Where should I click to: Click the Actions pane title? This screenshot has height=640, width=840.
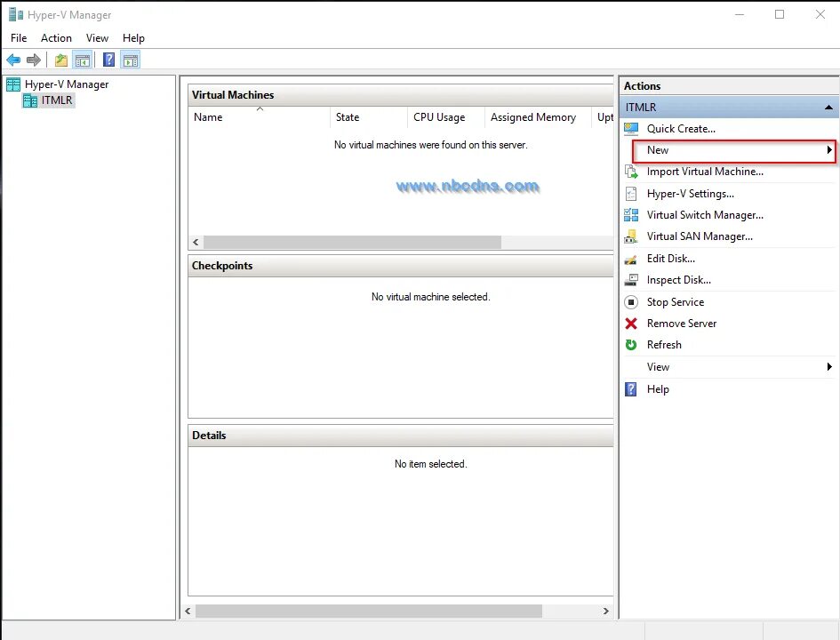tap(642, 85)
